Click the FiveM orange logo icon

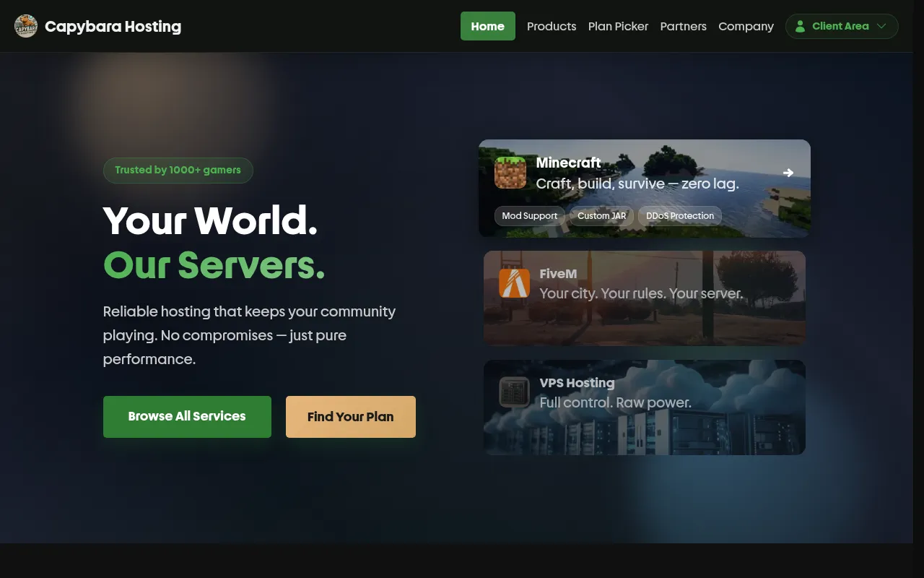pos(515,283)
